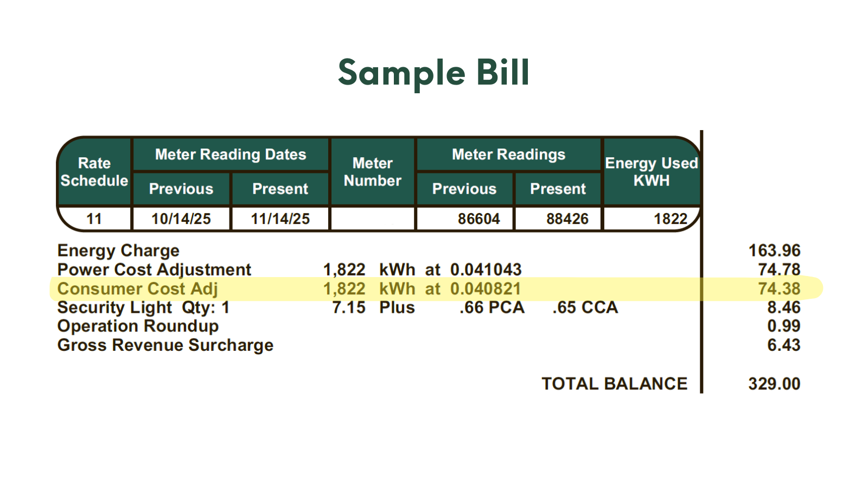Click the Meter Number column header
The width and height of the screenshot is (868, 488).
point(372,171)
